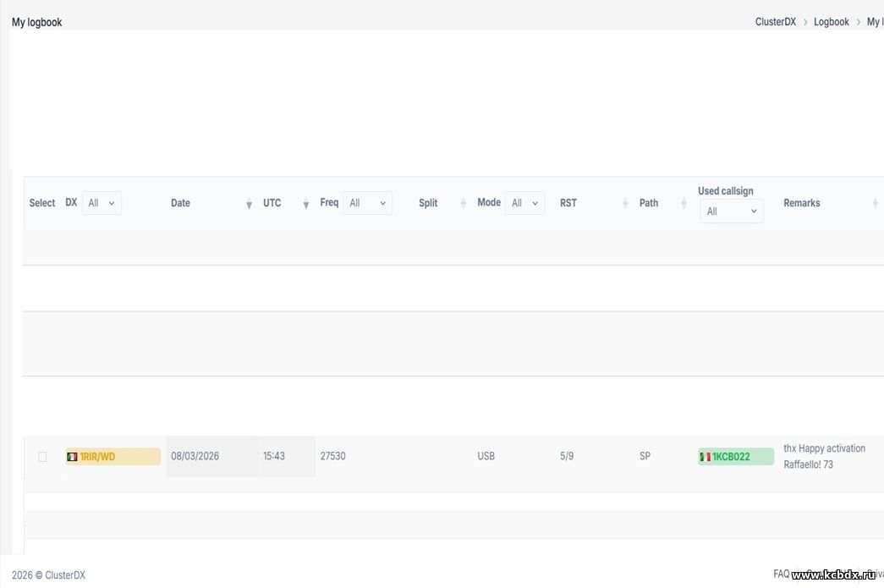
Task: Click the Select column header
Action: pyautogui.click(x=42, y=203)
